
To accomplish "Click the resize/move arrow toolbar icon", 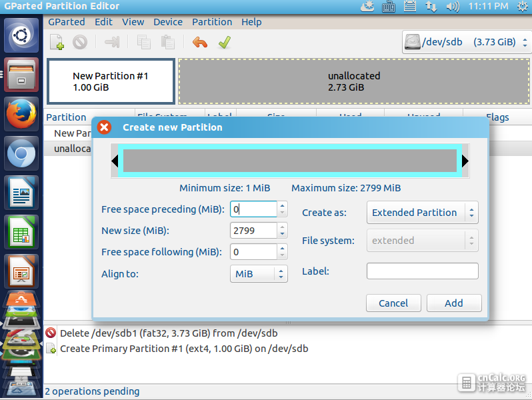I will pos(112,42).
